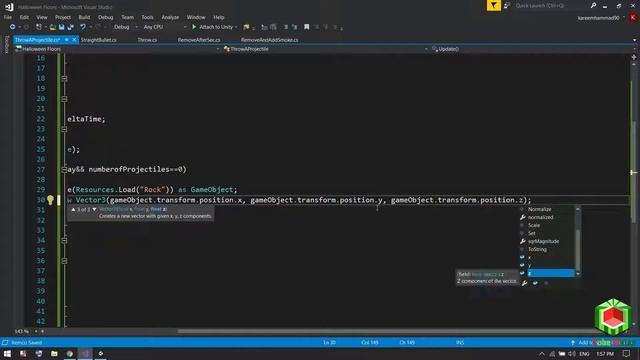Select Set in the IntelliSense list
Viewport: 640px width, 360px height.
(x=547, y=233)
